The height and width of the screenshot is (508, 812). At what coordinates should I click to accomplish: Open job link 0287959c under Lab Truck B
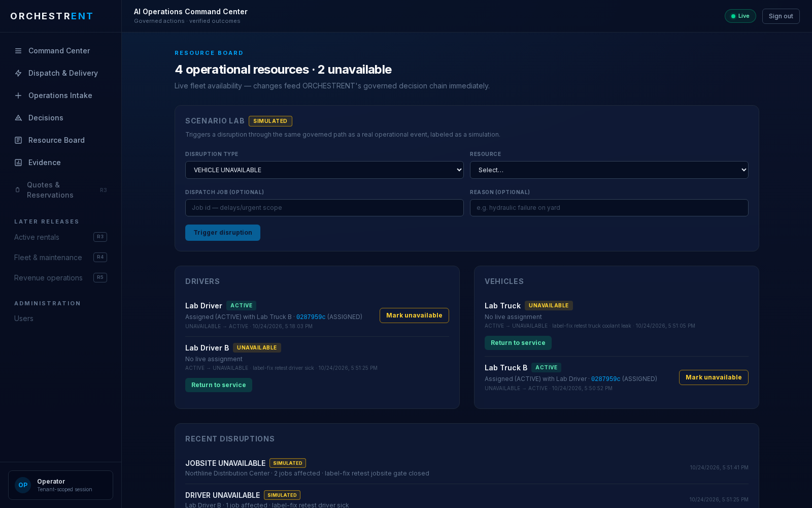605,379
